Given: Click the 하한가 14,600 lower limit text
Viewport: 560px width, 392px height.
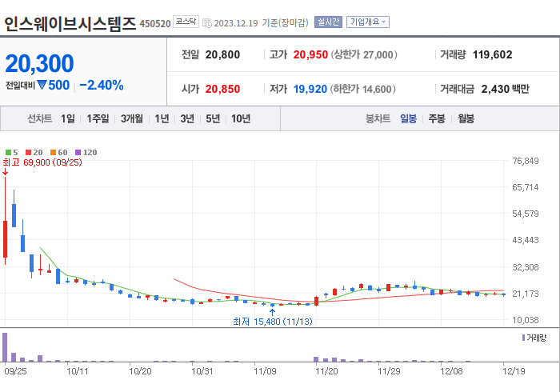Looking at the screenshot, I should pos(362,89).
